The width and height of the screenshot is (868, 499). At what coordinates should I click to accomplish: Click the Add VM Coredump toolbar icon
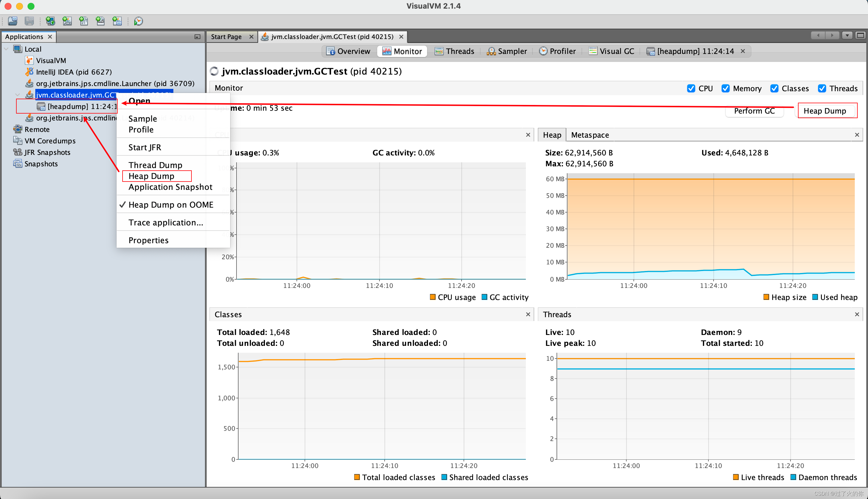tap(84, 21)
